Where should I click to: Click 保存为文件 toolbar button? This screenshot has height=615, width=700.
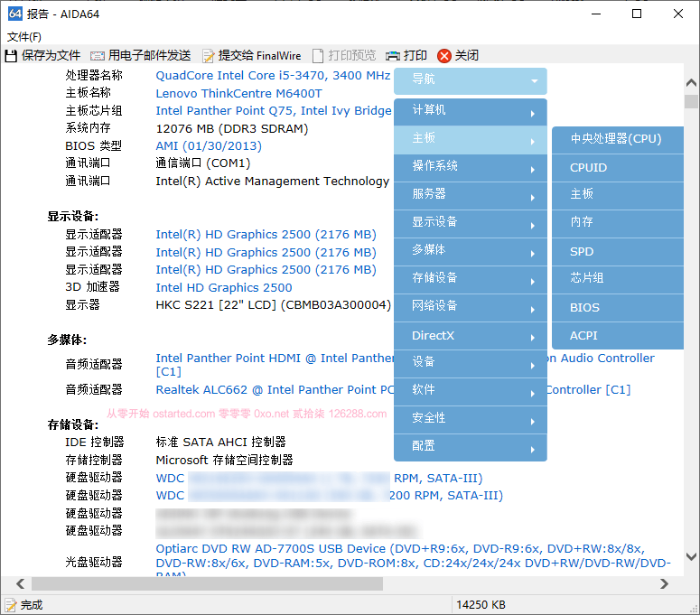click(x=42, y=56)
